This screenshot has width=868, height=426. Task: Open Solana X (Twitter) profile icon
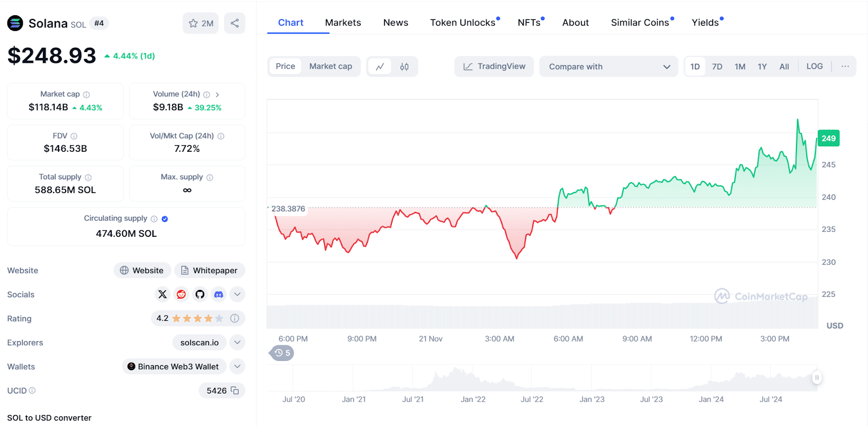click(x=163, y=294)
